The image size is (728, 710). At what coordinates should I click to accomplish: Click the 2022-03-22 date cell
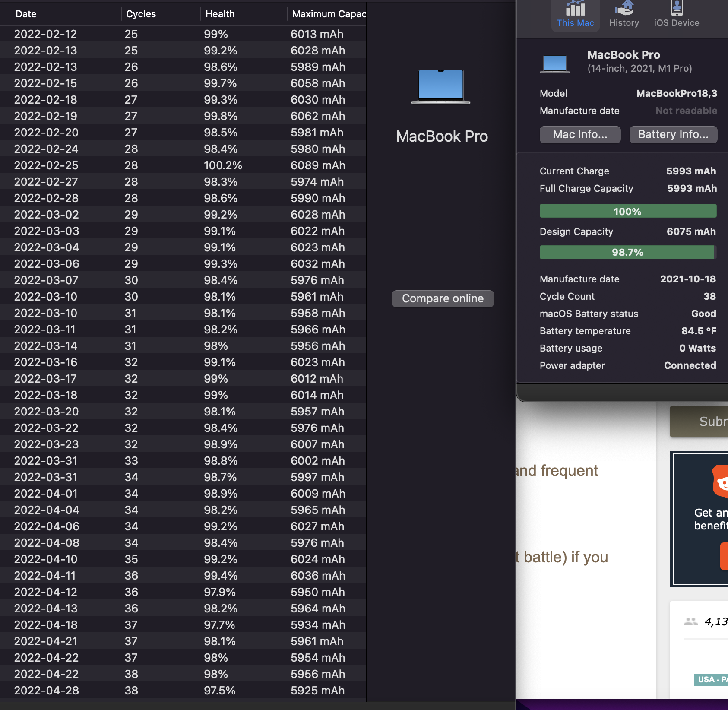(46, 428)
